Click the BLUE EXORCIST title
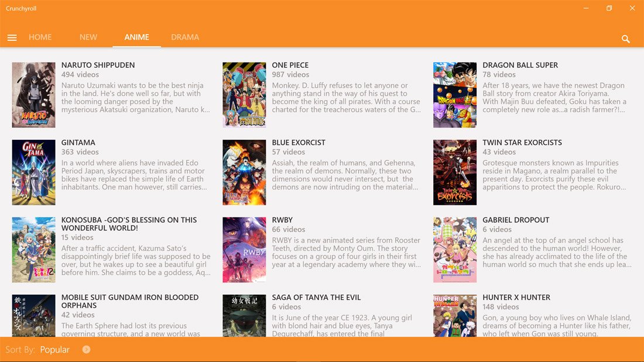Viewport: 644px width, 362px height. tap(299, 143)
